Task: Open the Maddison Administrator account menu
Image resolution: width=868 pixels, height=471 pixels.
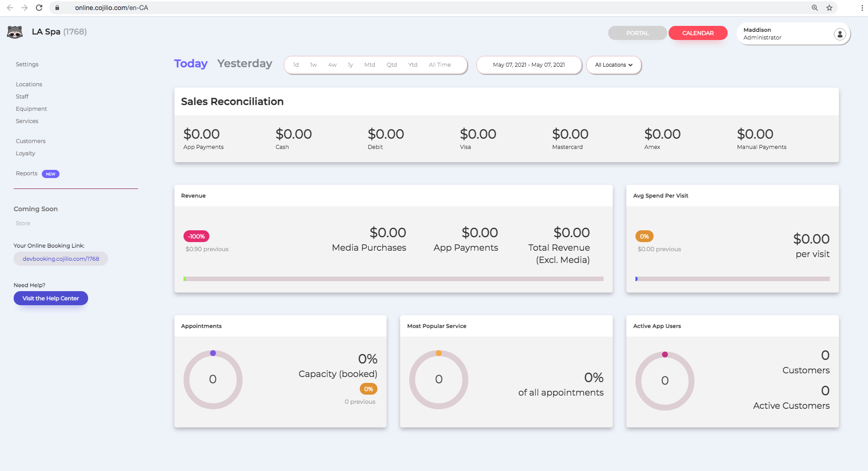Action: coord(793,34)
